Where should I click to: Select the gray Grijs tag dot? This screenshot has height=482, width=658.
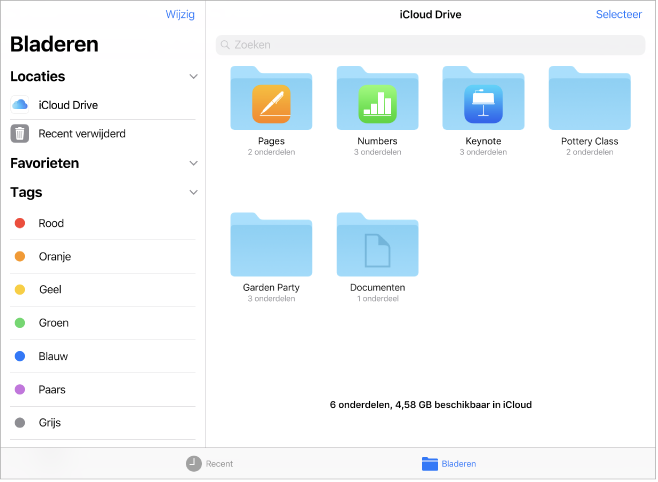click(x=20, y=422)
